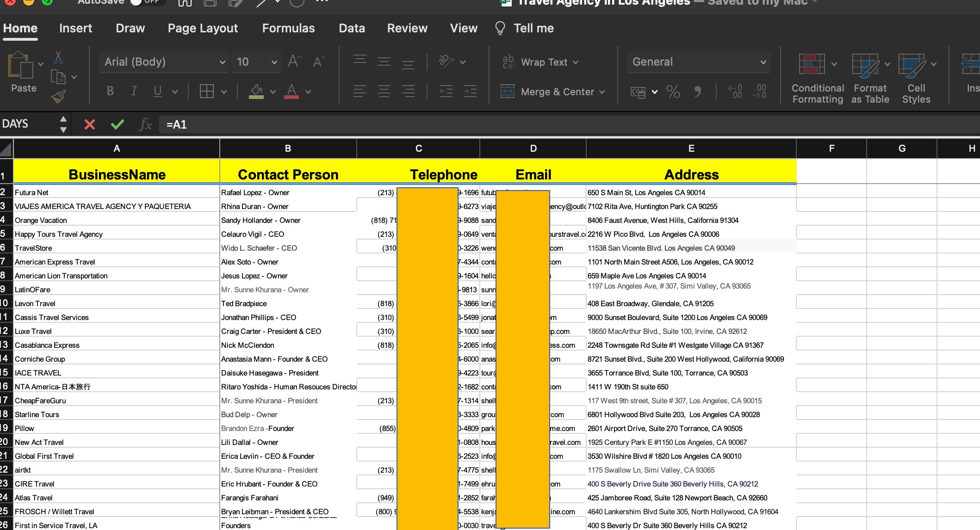
Task: Select cell Orange Vacation
Action: (117, 220)
